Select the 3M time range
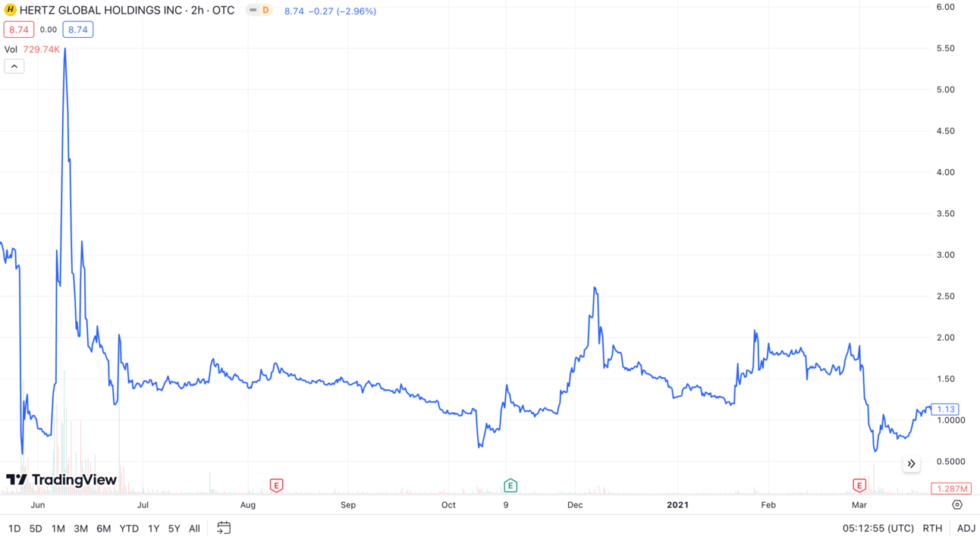Image resolution: width=980 pixels, height=540 pixels. [x=81, y=529]
